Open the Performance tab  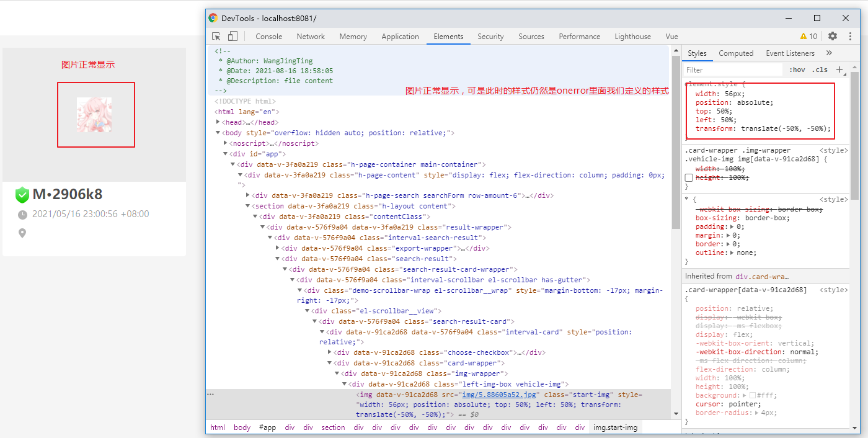(x=580, y=37)
